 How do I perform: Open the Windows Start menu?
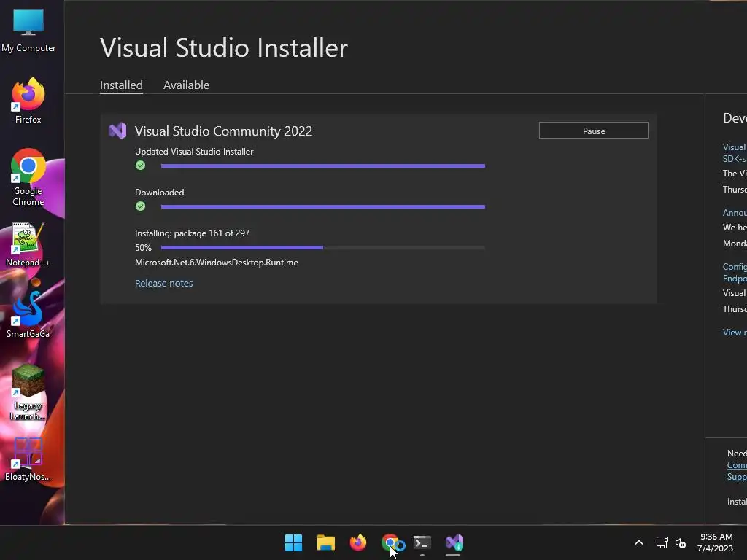[x=293, y=542]
